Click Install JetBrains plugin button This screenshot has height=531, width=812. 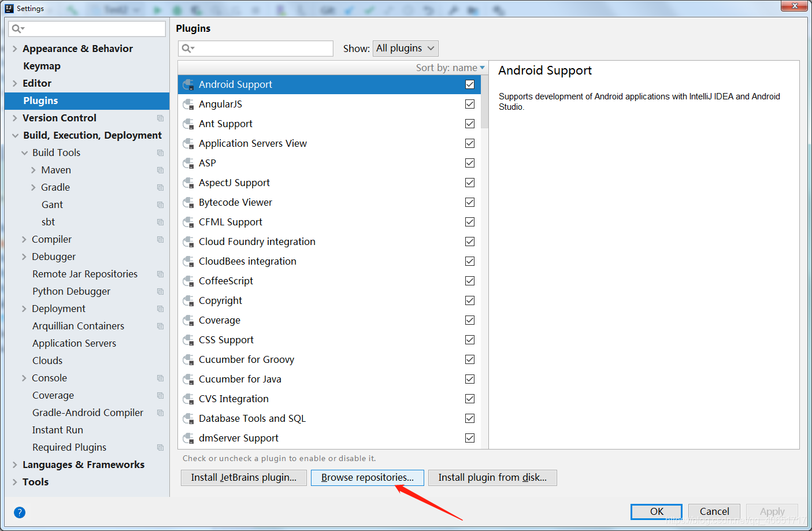tap(244, 478)
